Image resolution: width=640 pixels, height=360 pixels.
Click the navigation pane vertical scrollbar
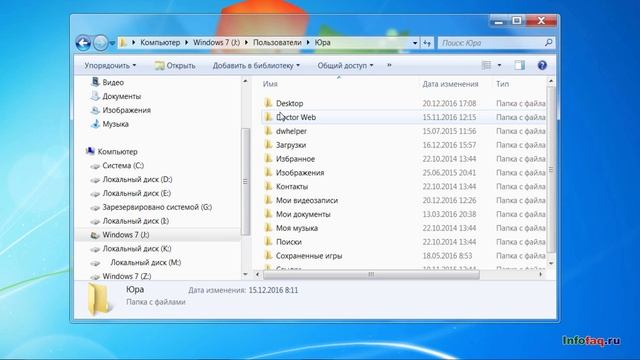point(245,181)
